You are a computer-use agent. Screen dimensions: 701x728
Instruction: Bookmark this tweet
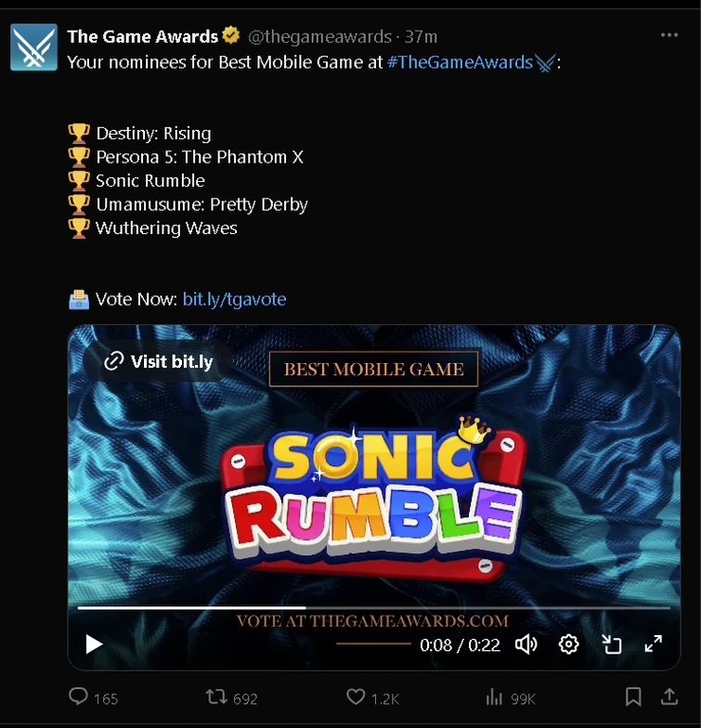[632, 696]
